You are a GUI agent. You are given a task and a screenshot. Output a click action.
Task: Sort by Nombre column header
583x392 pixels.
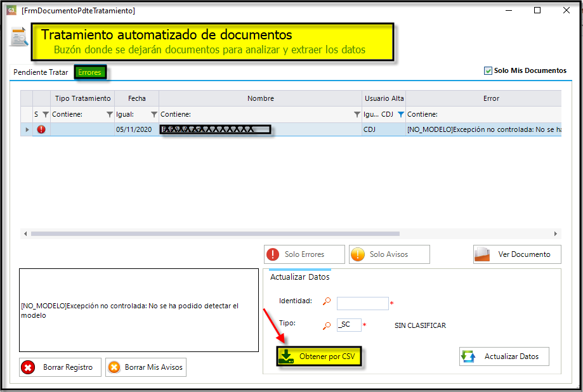260,98
